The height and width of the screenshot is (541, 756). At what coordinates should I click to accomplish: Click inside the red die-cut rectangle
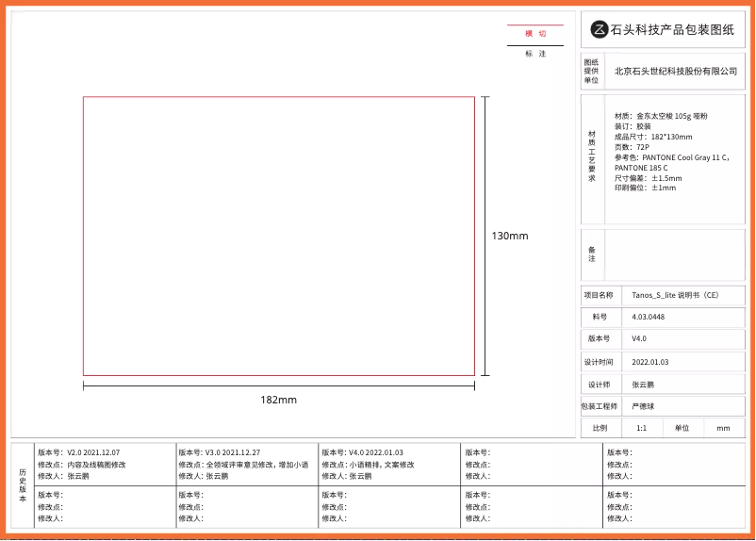coord(278,236)
